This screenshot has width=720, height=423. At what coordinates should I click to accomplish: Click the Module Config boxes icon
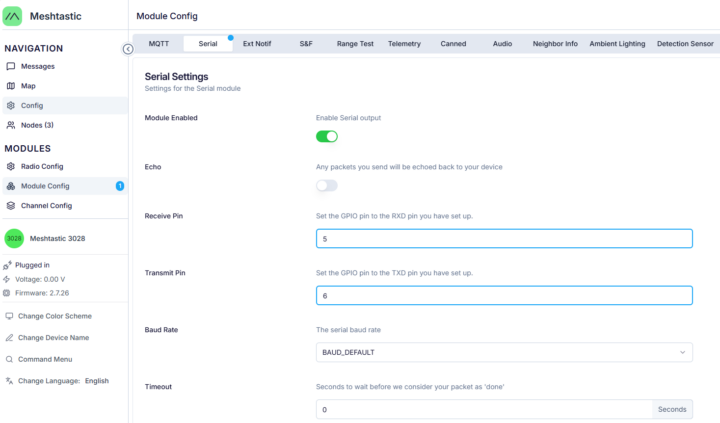click(11, 186)
